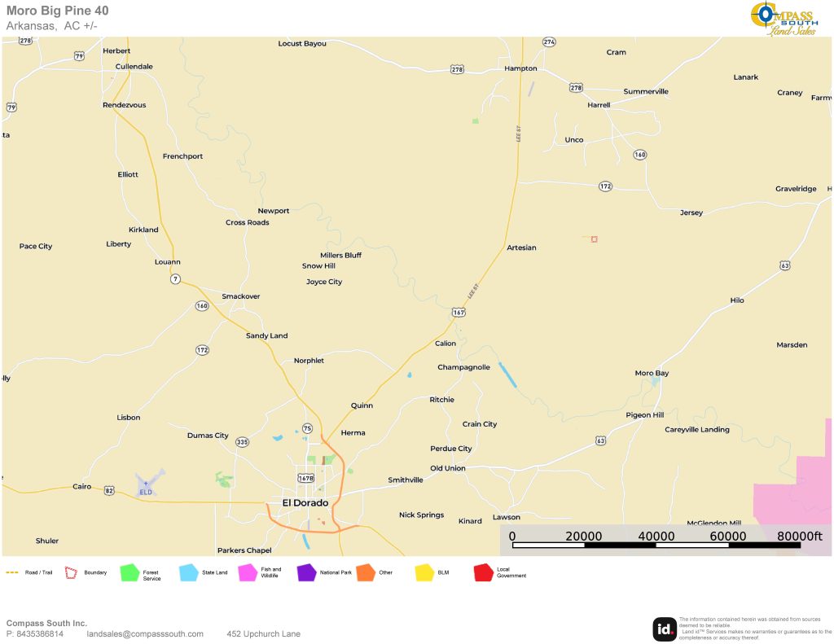834x644 pixels.
Task: Click the Highway 75 shield above El Dorado
Action: point(307,428)
